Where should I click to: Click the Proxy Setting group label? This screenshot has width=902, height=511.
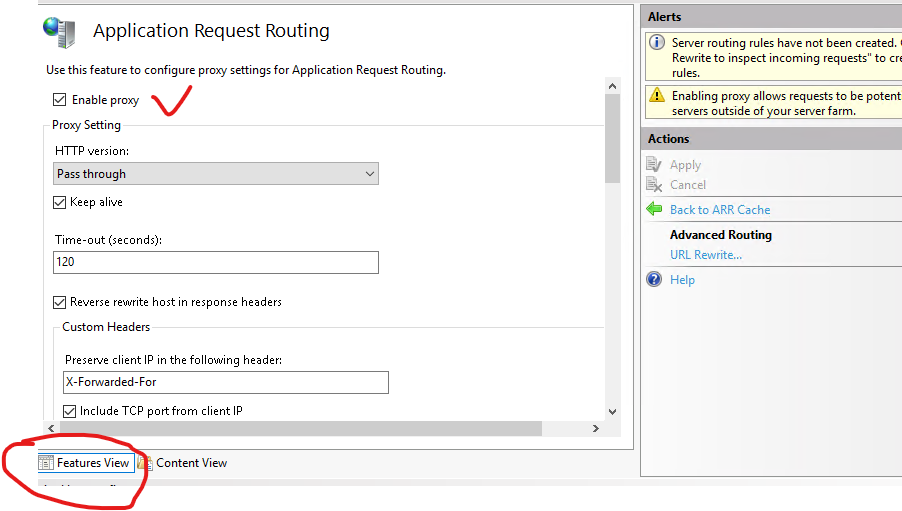(x=86, y=125)
